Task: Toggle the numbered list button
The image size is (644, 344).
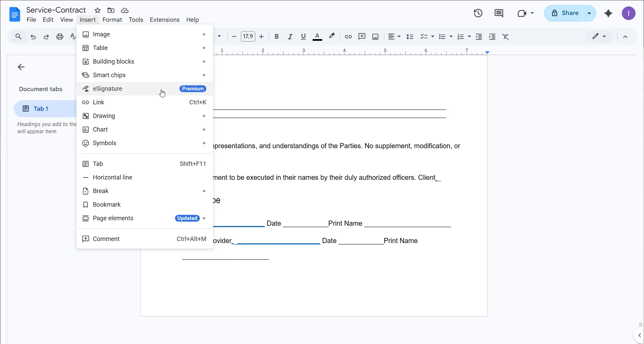Action: [x=460, y=37]
